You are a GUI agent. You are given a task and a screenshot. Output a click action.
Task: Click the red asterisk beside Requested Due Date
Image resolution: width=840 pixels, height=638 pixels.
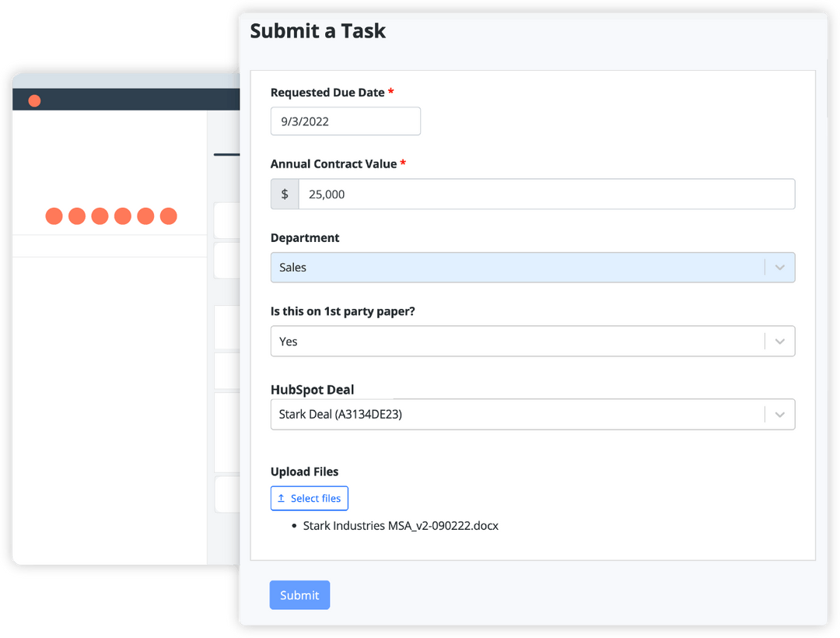pos(390,91)
